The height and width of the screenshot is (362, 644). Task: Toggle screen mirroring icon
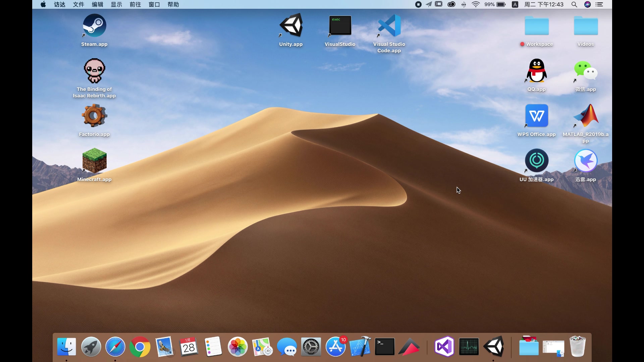pyautogui.click(x=438, y=4)
